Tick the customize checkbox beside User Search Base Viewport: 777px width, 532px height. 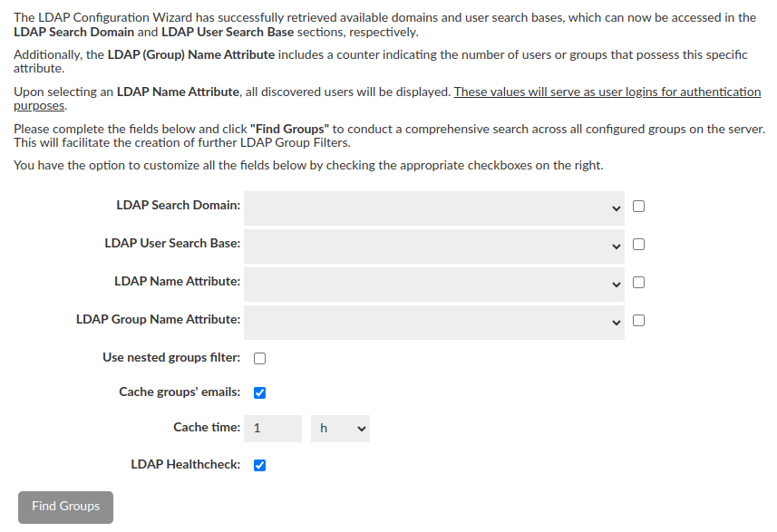click(639, 245)
